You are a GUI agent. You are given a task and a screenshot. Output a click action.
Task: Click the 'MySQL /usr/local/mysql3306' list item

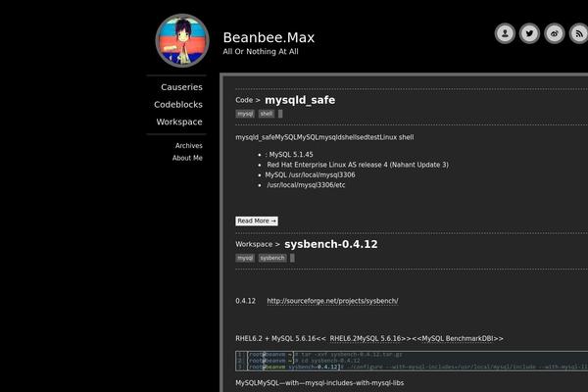pyautogui.click(x=310, y=174)
